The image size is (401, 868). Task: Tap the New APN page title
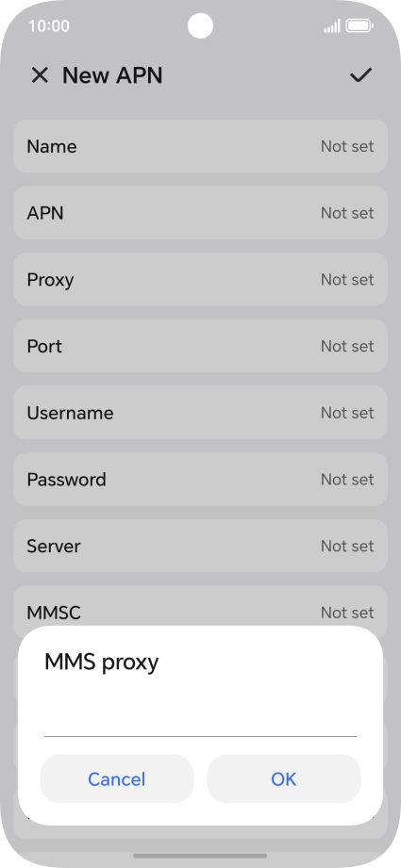click(x=112, y=75)
